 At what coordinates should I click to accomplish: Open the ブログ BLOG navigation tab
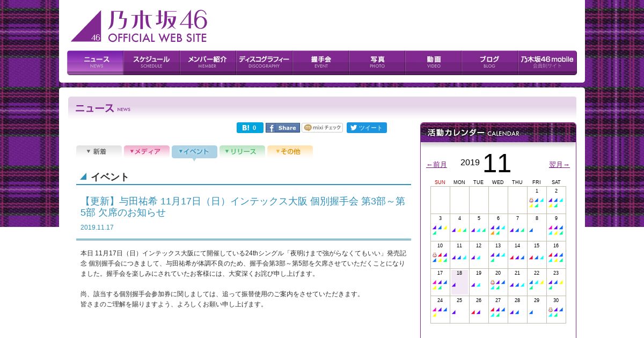[x=489, y=63]
